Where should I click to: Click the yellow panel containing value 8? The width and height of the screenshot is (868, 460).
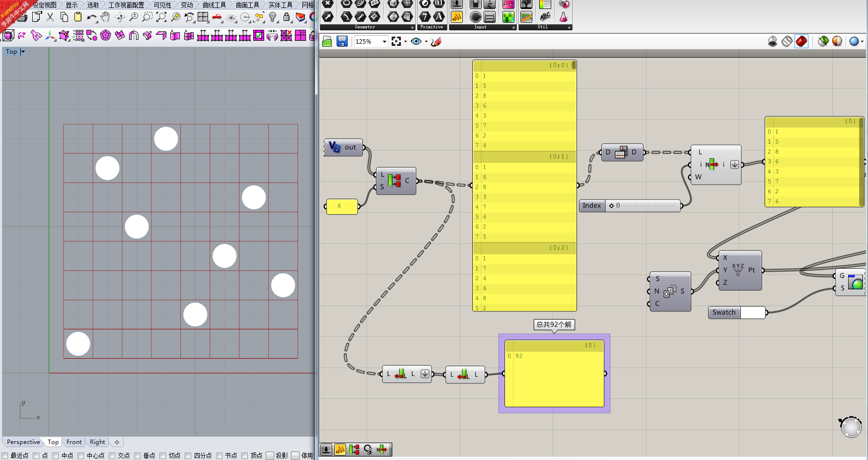point(342,206)
